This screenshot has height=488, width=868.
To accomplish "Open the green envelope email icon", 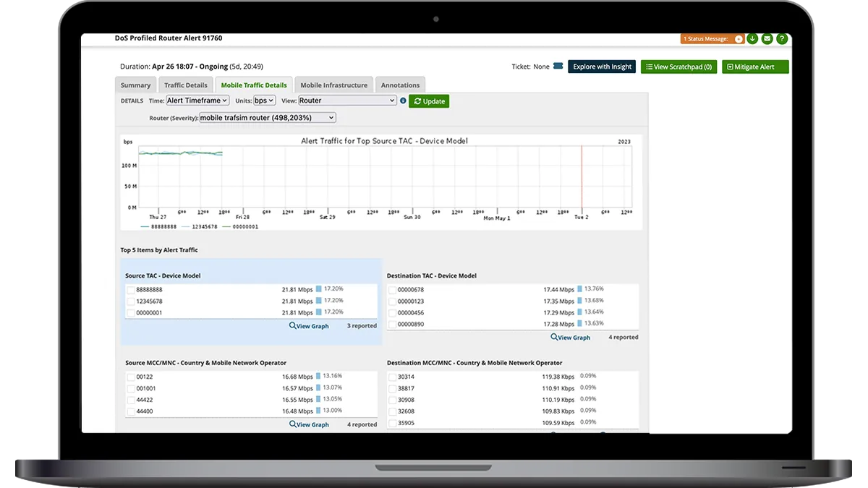I will point(767,39).
